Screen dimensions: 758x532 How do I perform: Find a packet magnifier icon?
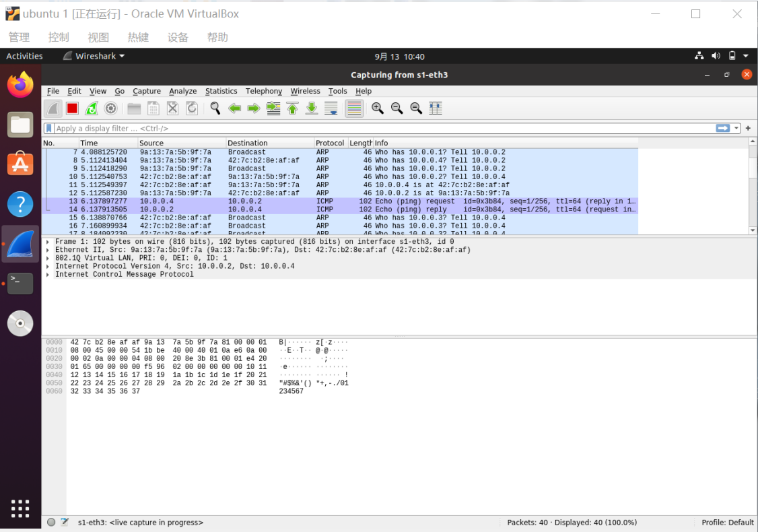click(x=215, y=108)
